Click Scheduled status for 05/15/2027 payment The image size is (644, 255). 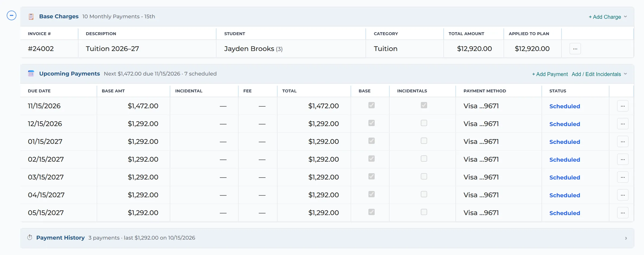[x=565, y=213]
